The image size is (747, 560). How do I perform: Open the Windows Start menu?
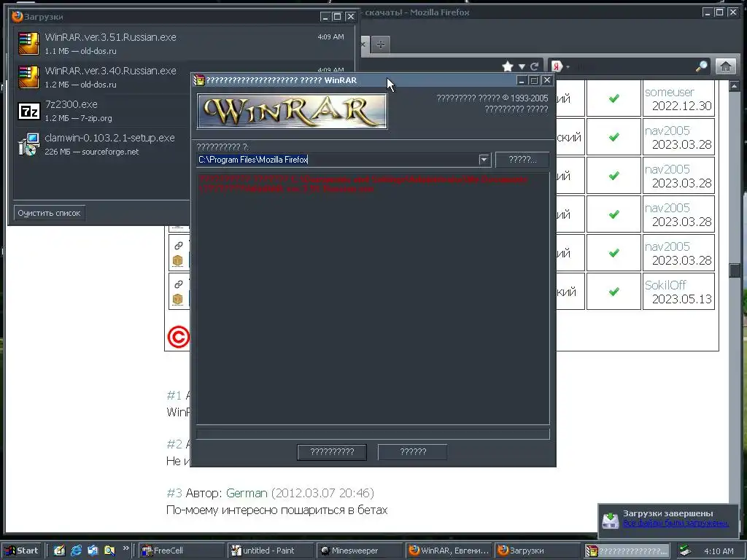coord(22,551)
